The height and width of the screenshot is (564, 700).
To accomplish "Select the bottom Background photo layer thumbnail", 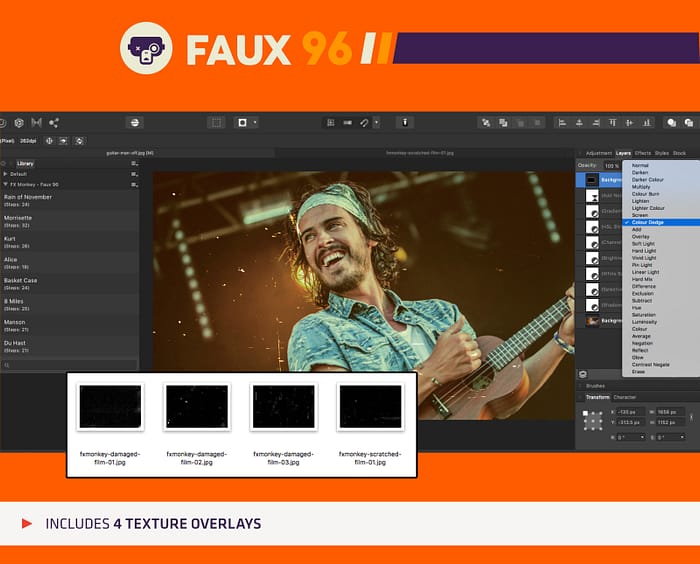I will [x=592, y=321].
